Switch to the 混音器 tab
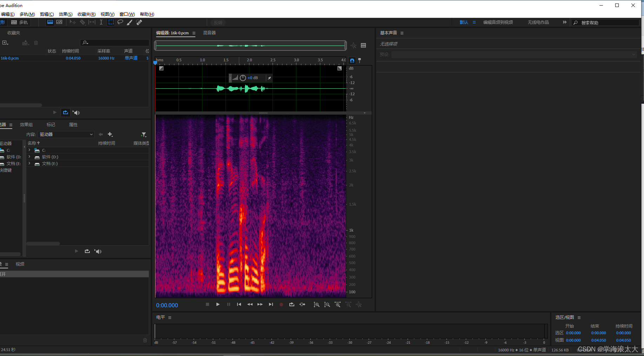 pos(209,33)
